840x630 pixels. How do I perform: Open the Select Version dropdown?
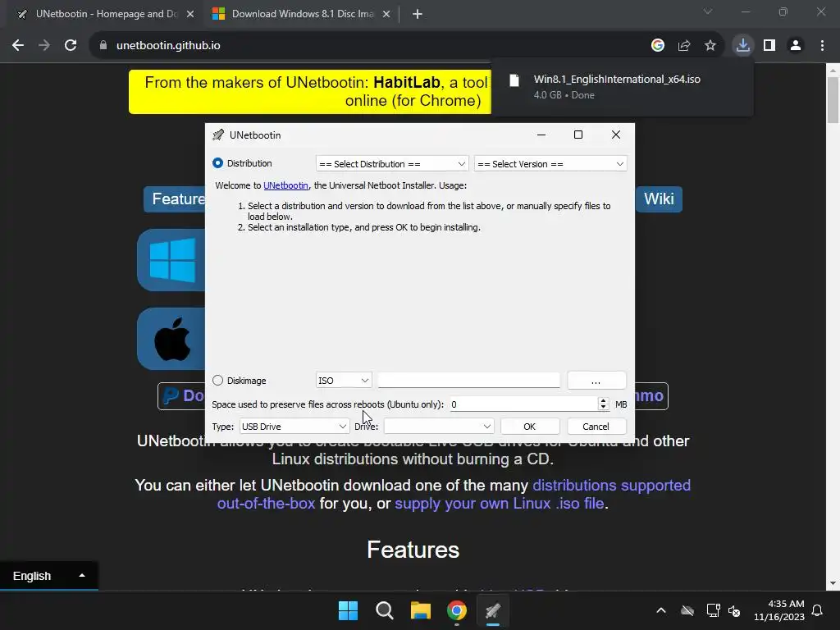point(550,163)
